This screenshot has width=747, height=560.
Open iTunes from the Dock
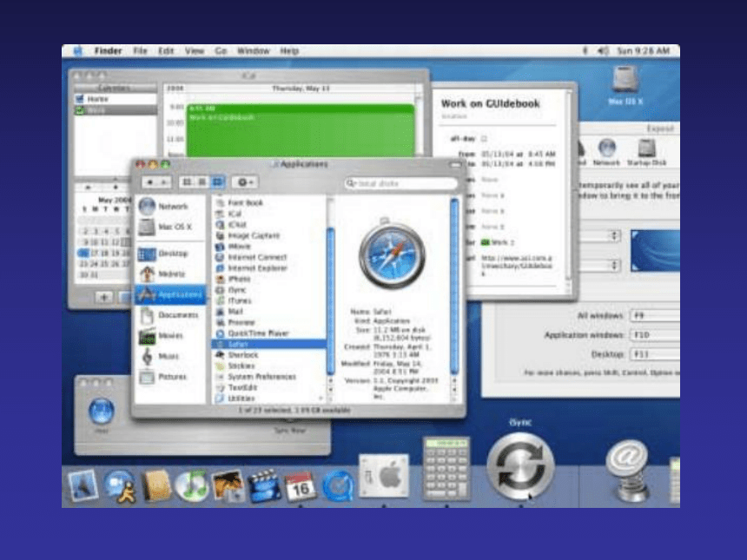191,485
